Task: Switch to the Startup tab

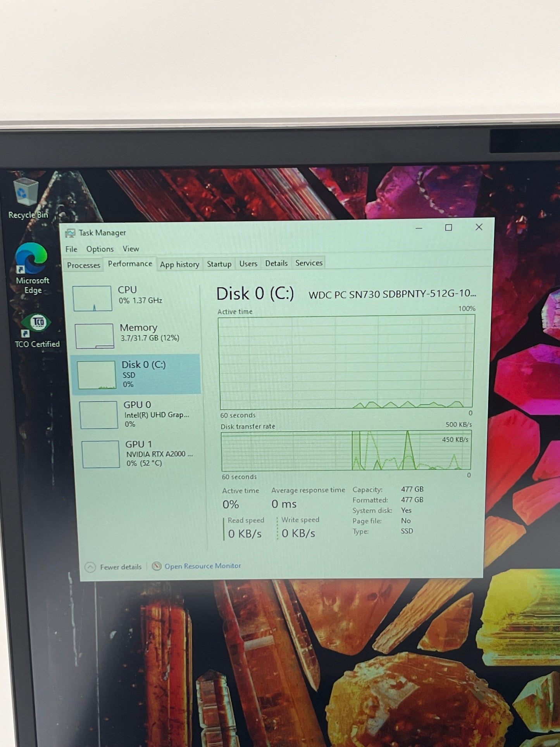Action: click(219, 264)
